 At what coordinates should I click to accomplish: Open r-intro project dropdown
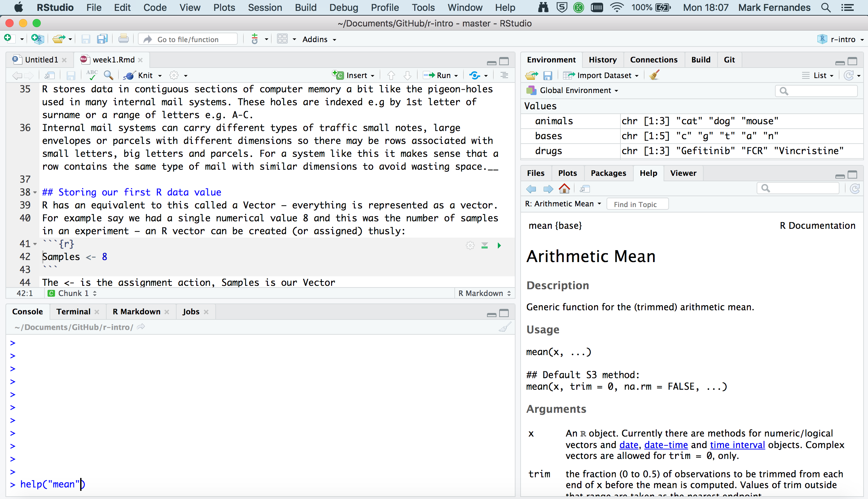pos(840,39)
